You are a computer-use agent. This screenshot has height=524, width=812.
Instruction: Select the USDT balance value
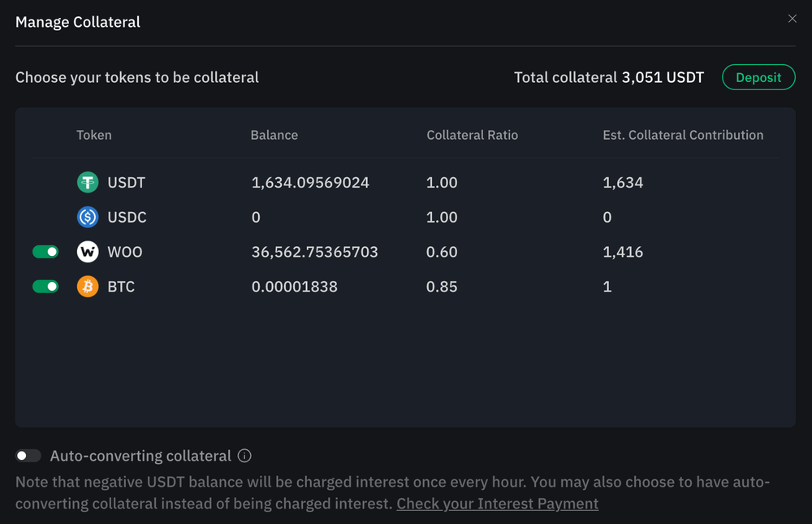pyautogui.click(x=309, y=182)
